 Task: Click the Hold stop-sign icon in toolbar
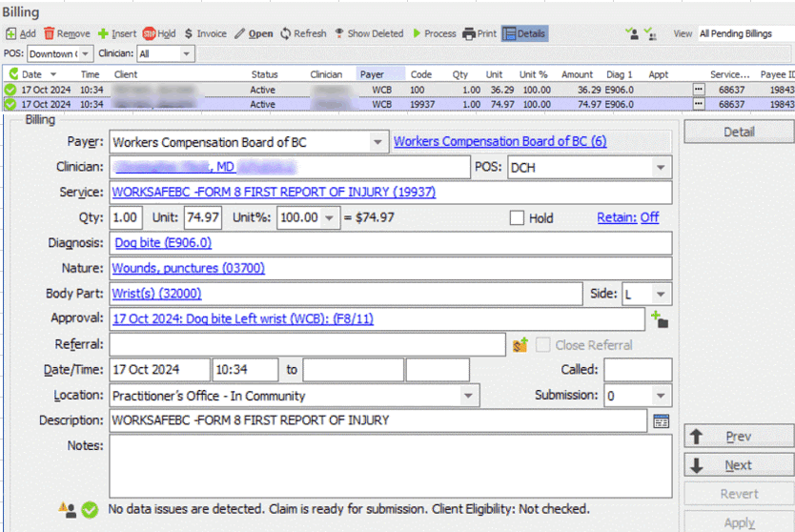150,33
